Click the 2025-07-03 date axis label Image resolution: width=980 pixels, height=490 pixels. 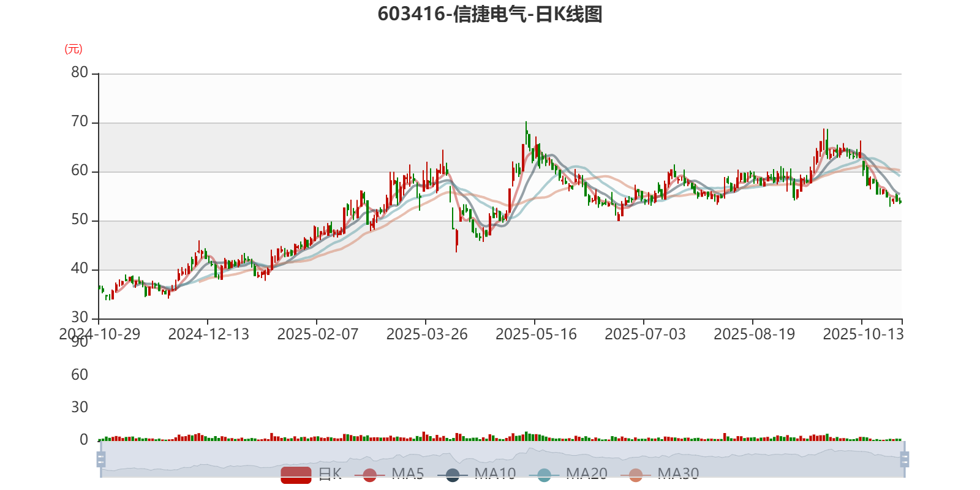(645, 334)
